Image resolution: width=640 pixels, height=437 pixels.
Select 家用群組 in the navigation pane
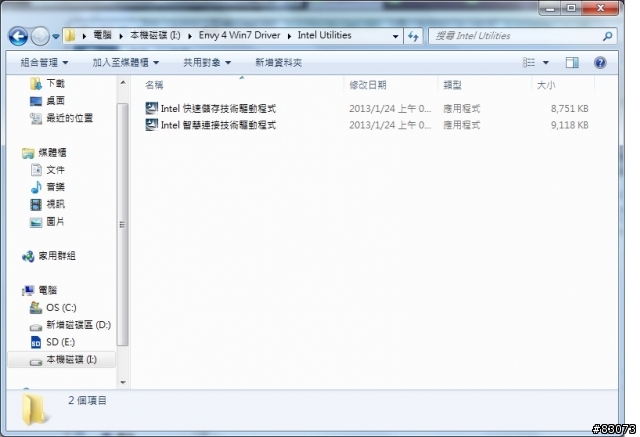tap(57, 256)
